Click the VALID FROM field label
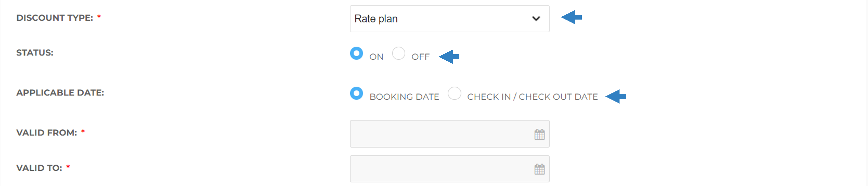Viewport: 868px width, 186px height. [47, 133]
